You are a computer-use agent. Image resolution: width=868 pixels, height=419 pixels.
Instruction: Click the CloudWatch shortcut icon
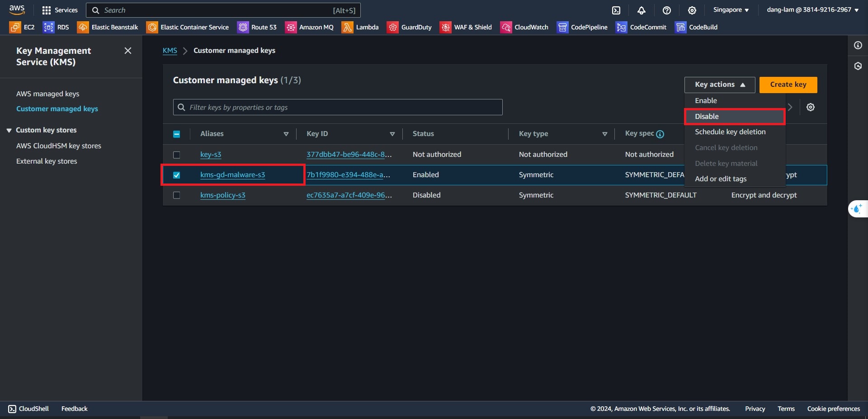[506, 27]
